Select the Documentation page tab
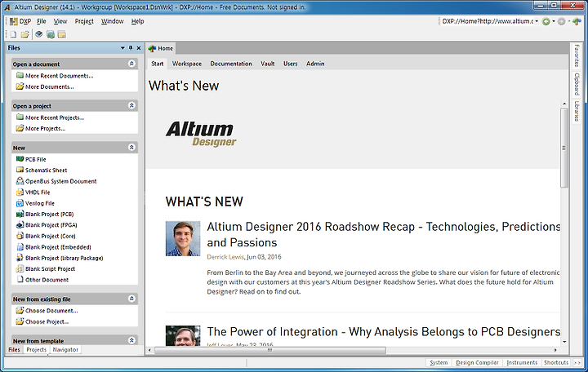 (x=231, y=64)
